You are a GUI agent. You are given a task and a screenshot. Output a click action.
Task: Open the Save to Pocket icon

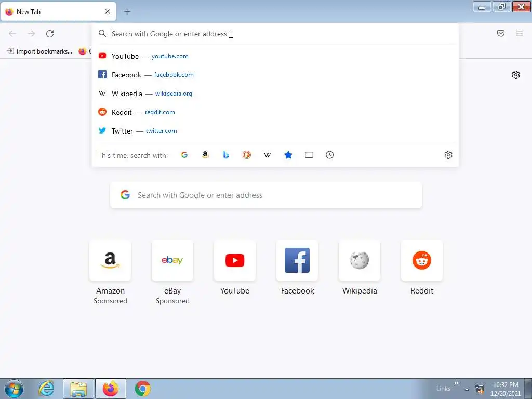pos(500,33)
